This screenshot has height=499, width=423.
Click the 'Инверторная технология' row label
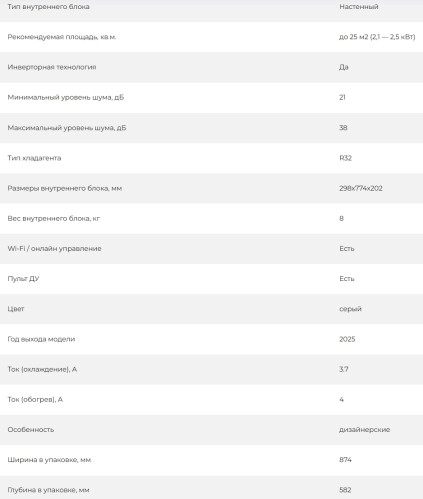[52, 67]
